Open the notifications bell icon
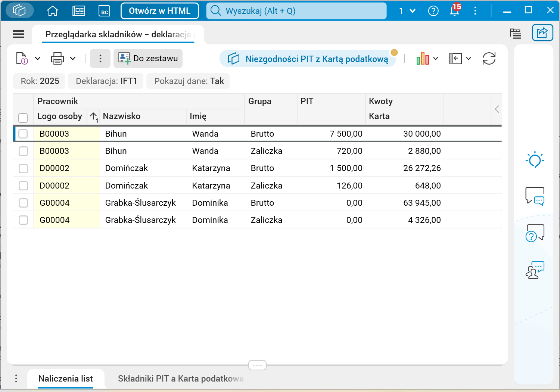The width and height of the screenshot is (560, 392). click(455, 10)
